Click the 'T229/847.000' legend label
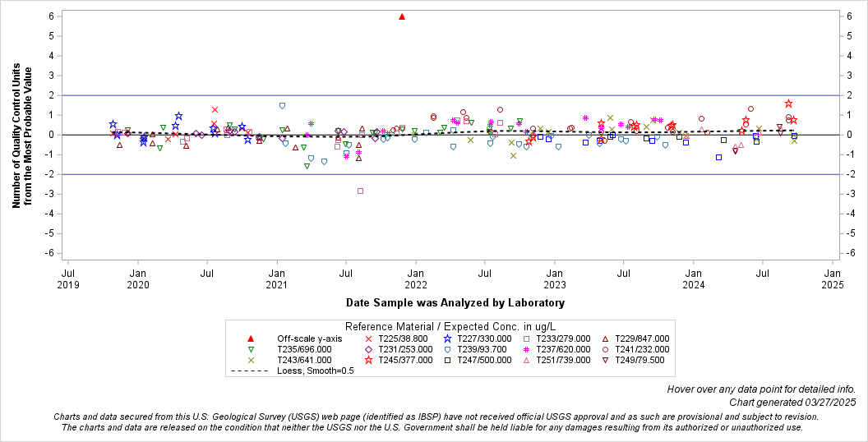Screen dimensions: 868x442 coord(643,338)
